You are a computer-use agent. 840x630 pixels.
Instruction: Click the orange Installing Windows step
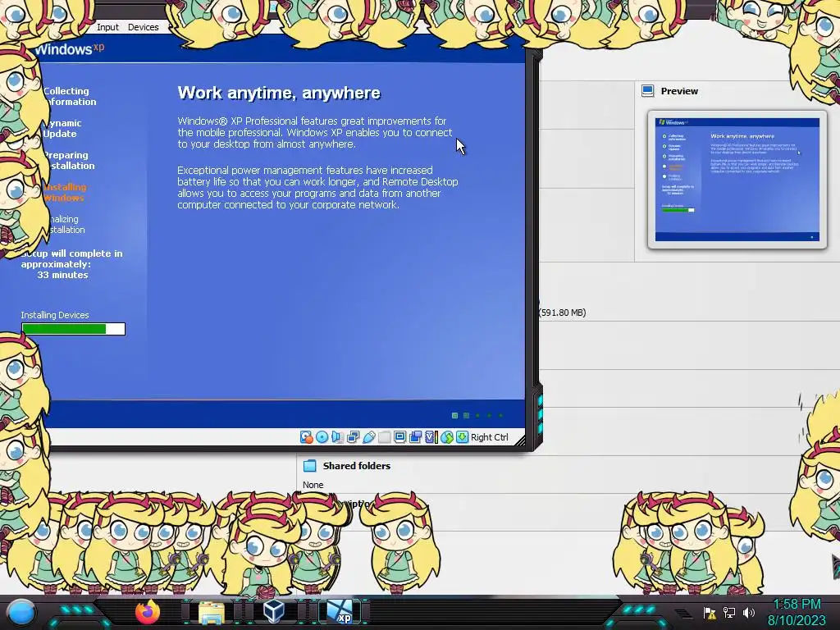pyautogui.click(x=65, y=192)
